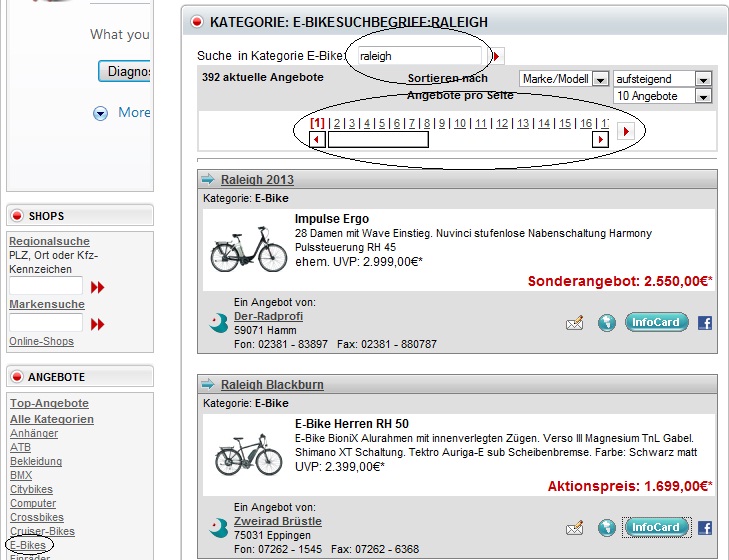
Task: Submit the category search with the red arrow
Action: click(497, 56)
